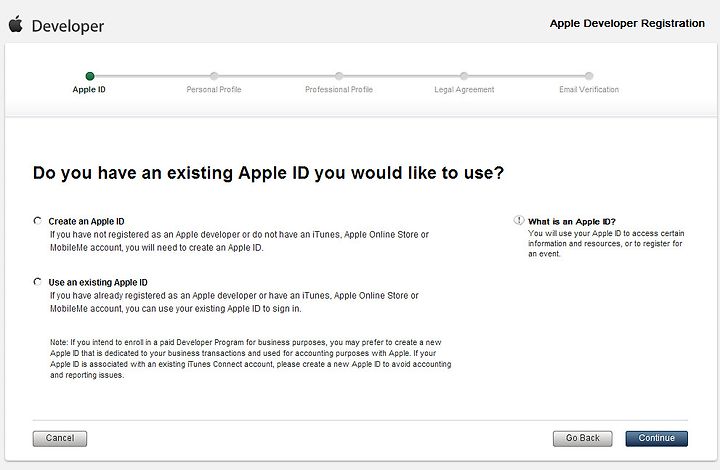The height and width of the screenshot is (470, 720).
Task: Click the Developer header text
Action: tap(68, 26)
